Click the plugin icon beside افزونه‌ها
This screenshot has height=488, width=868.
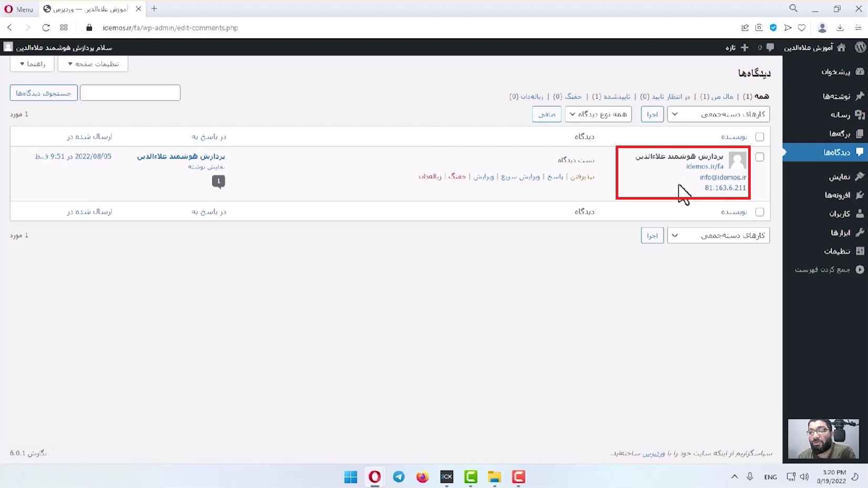click(860, 195)
